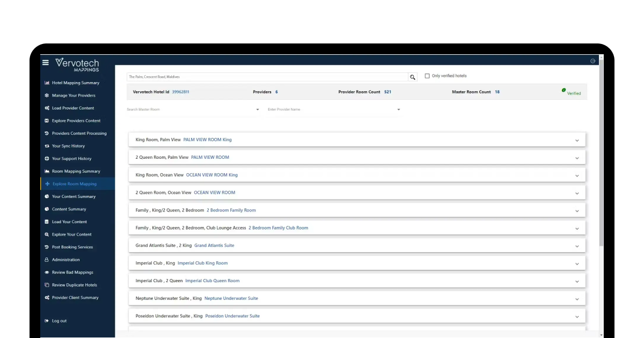Open the Enter Provider Name dropdown
The width and height of the screenshot is (644, 338).
click(334, 109)
